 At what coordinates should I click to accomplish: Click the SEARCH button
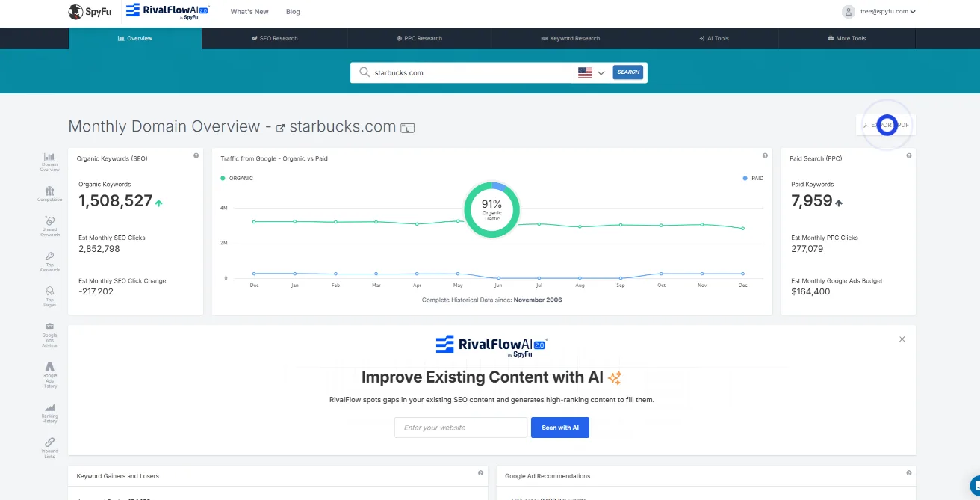coord(628,72)
